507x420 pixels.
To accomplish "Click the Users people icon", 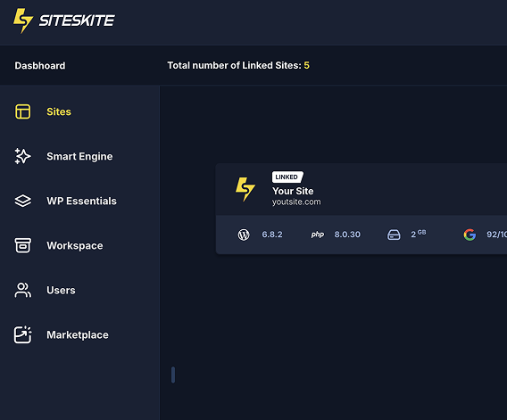I will click(23, 290).
